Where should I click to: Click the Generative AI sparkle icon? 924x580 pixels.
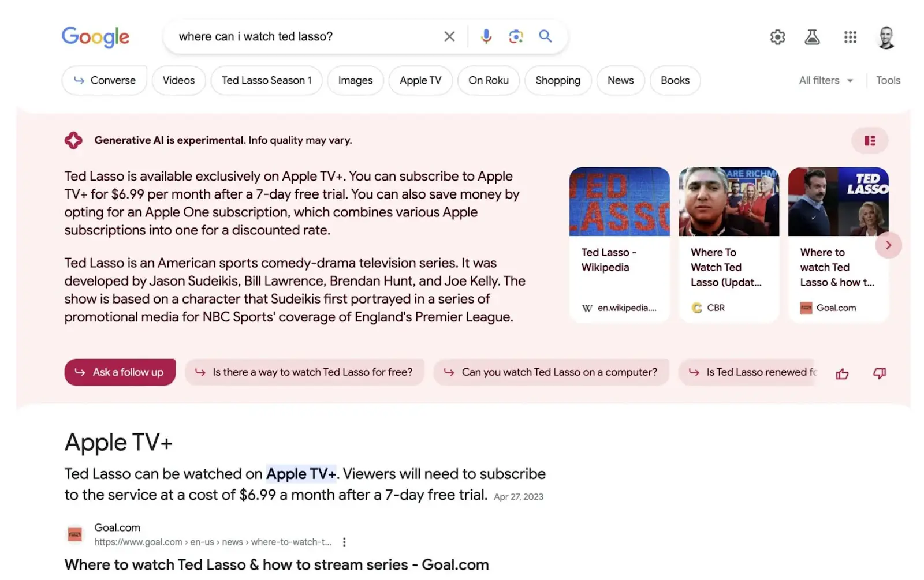pos(73,140)
